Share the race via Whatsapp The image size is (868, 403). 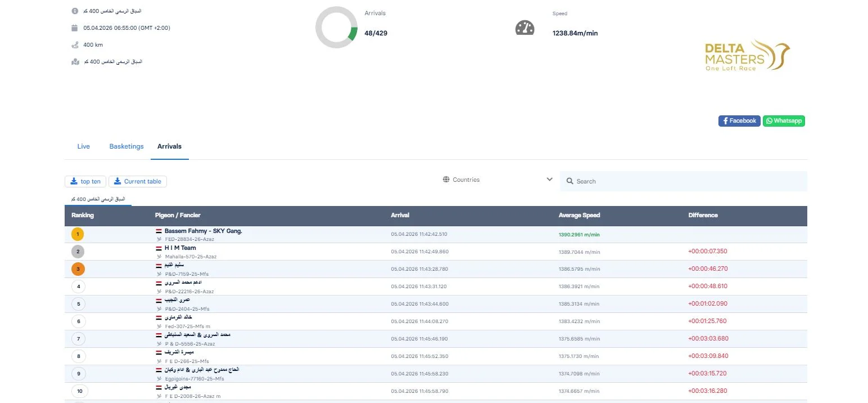pos(784,121)
